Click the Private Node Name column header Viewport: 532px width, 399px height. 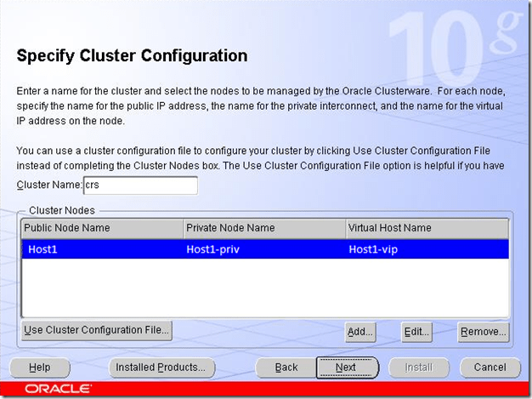pyautogui.click(x=264, y=228)
